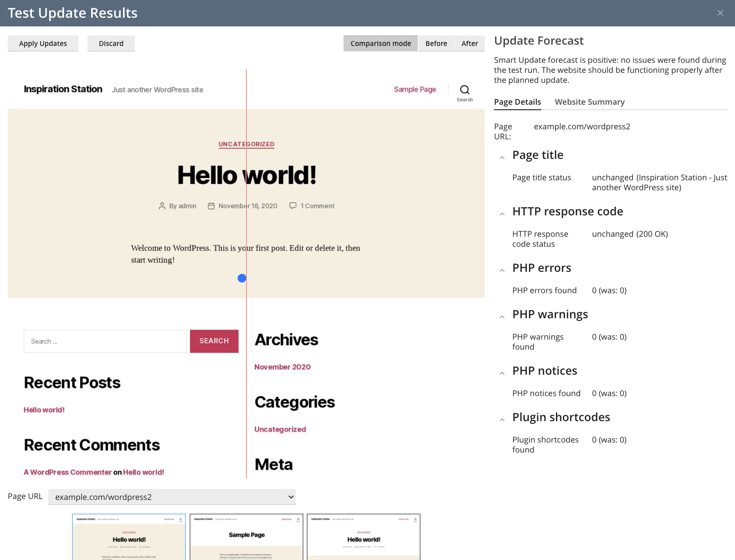Viewport: 735px width, 560px height.
Task: Collapse the Plugin shortcodes section
Action: tap(502, 420)
